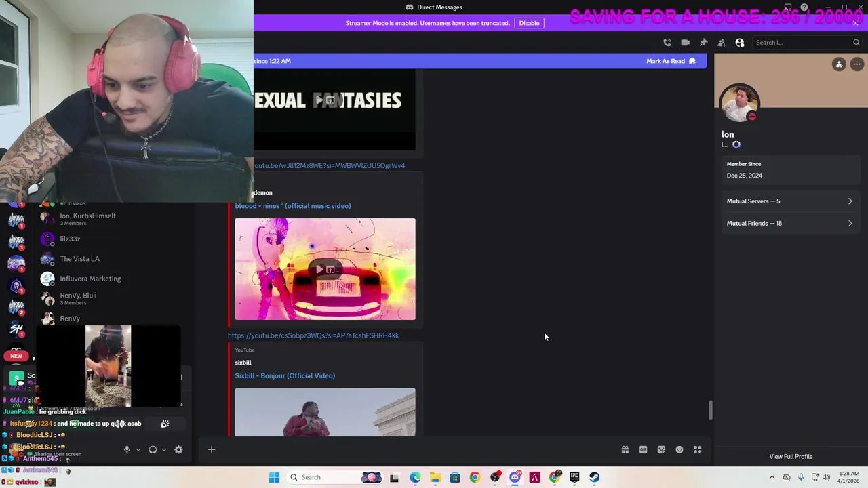Open the volume control in the tray
The image size is (868, 488).
tap(826, 477)
